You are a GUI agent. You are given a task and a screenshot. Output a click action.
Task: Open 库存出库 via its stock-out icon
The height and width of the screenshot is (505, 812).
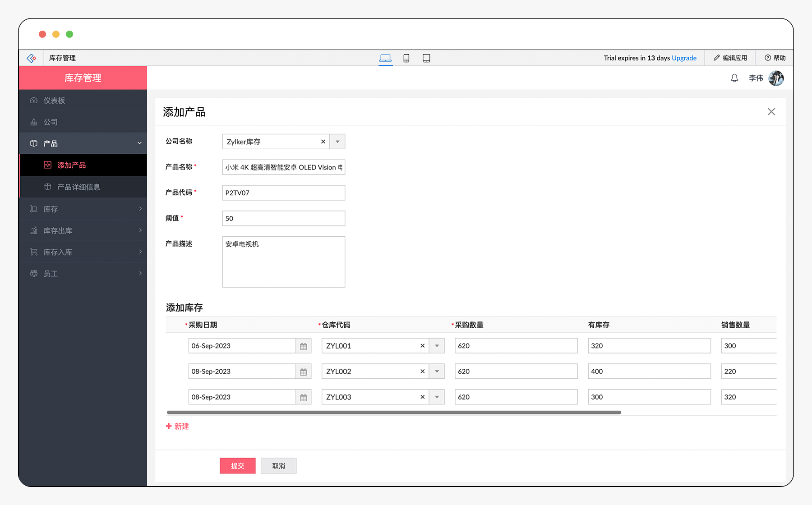[x=34, y=230]
